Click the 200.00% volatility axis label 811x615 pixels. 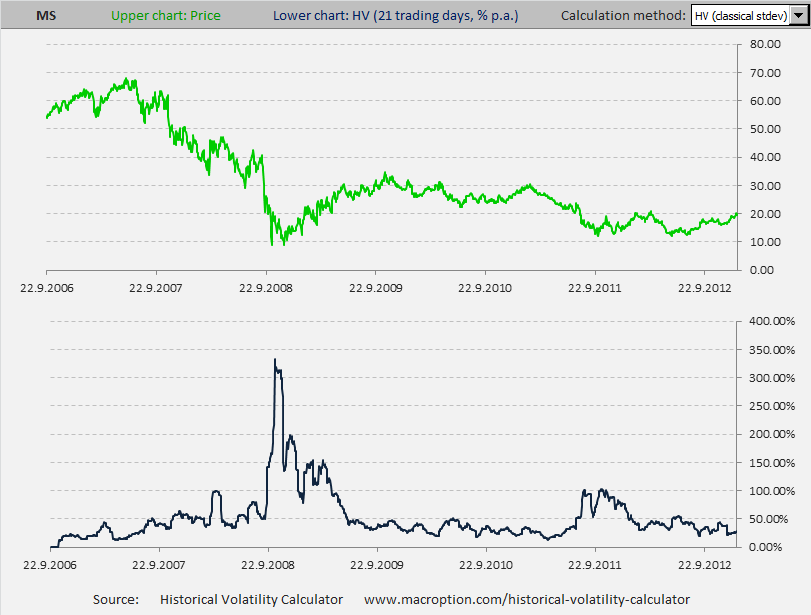772,434
